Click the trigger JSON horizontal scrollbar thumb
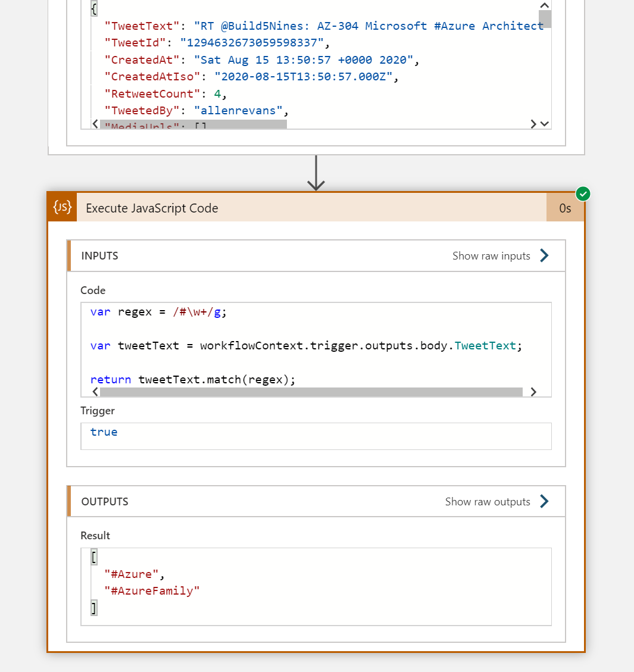 click(x=193, y=124)
